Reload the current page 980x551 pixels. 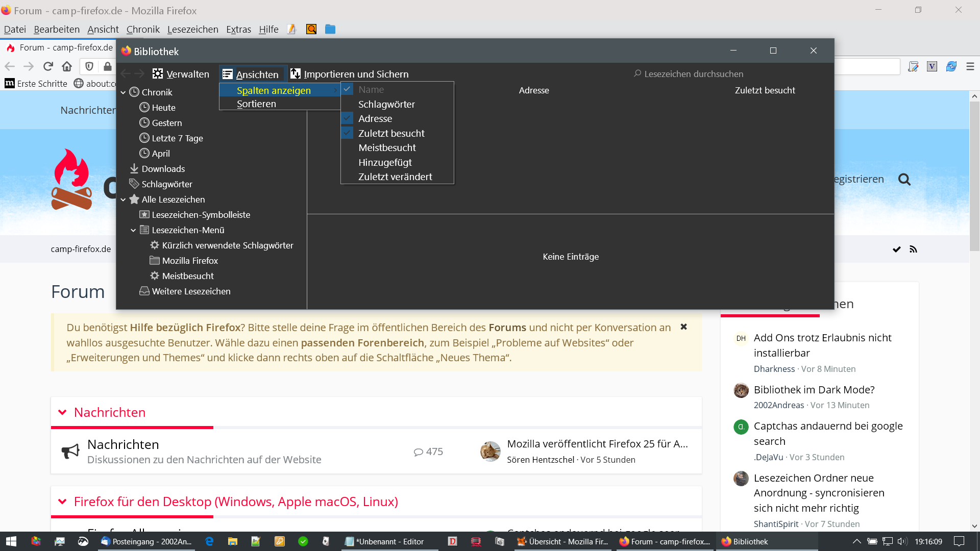[x=48, y=66]
